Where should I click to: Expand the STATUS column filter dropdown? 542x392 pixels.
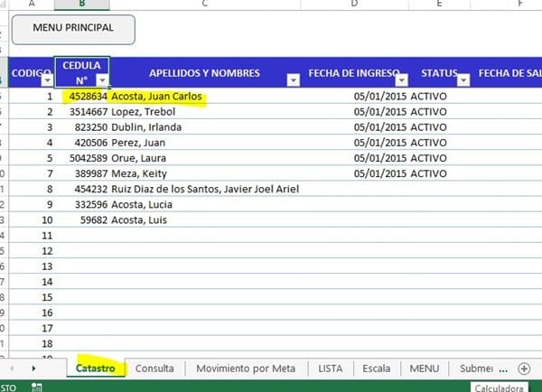coord(463,80)
